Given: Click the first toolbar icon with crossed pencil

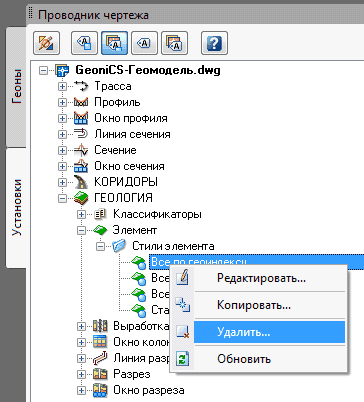Looking at the screenshot, I should (x=46, y=43).
